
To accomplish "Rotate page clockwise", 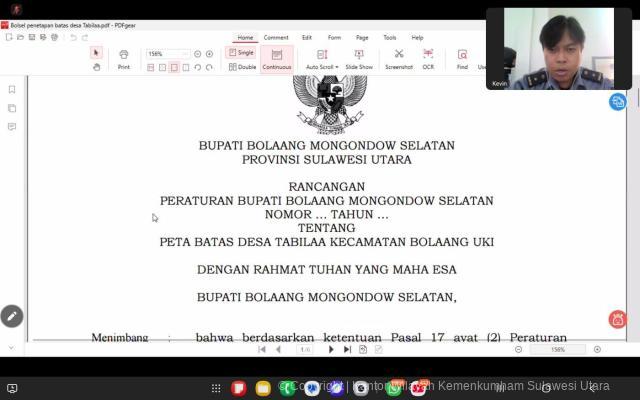I will 209,67.
